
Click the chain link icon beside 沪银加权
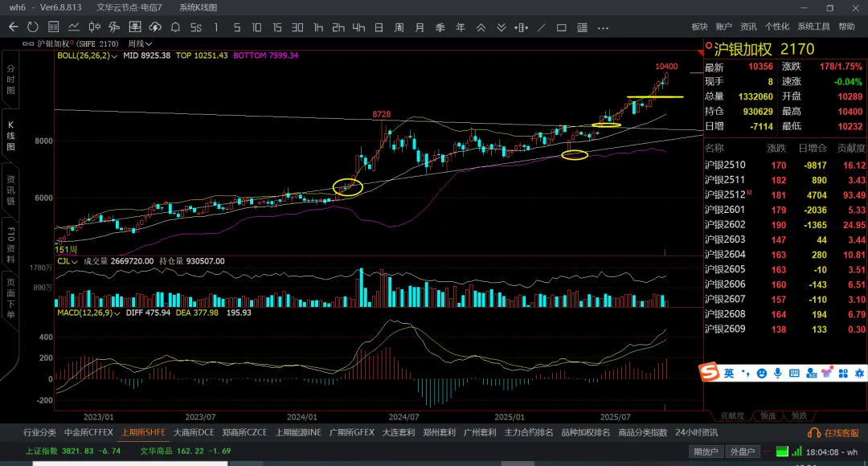(27, 43)
